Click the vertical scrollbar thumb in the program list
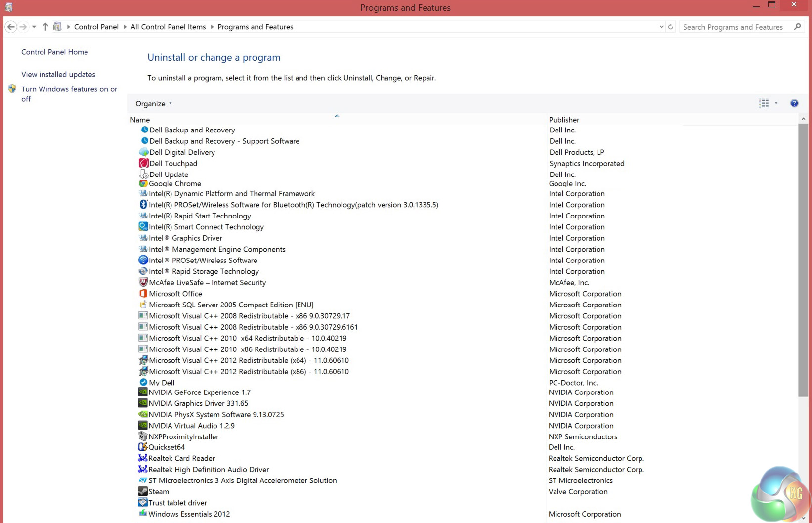 803,260
